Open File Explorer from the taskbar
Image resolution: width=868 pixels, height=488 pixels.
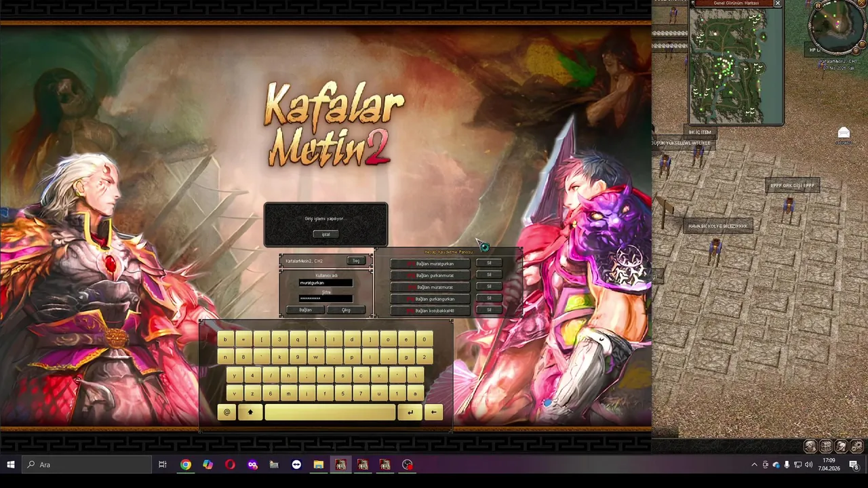(318, 464)
